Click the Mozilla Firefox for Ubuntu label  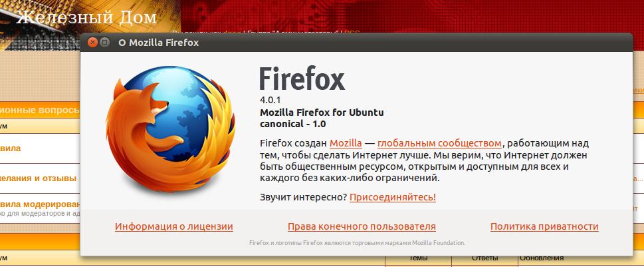[x=322, y=112]
